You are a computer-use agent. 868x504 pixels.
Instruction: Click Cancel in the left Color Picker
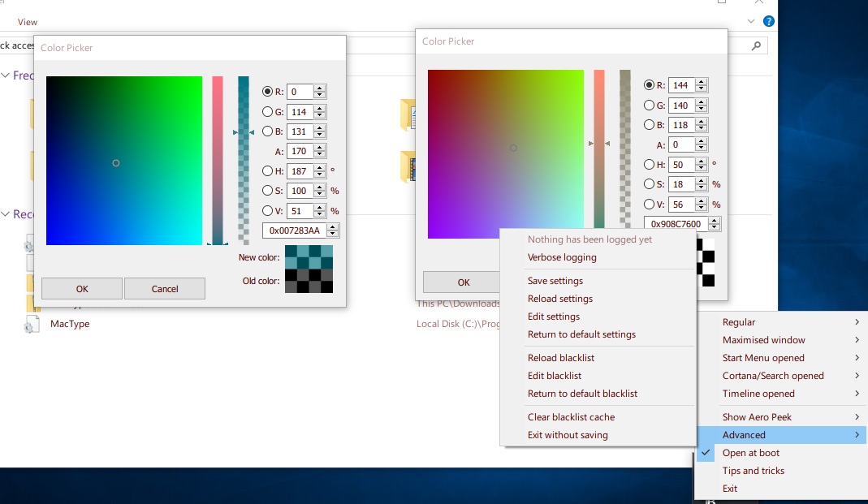[164, 289]
